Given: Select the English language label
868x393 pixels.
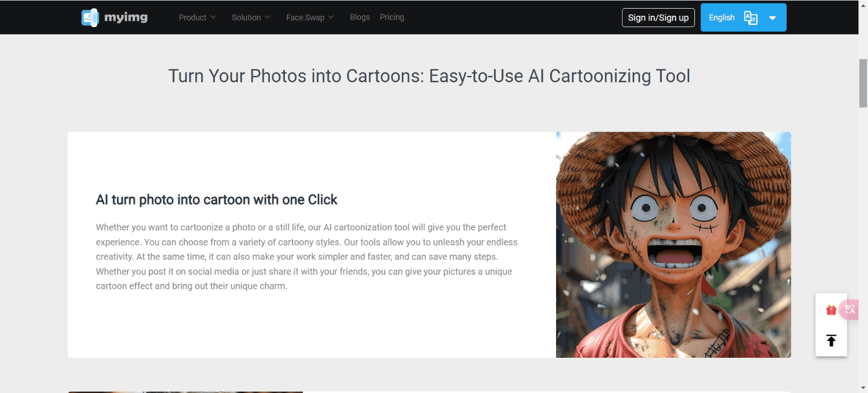Looking at the screenshot, I should coord(722,17).
